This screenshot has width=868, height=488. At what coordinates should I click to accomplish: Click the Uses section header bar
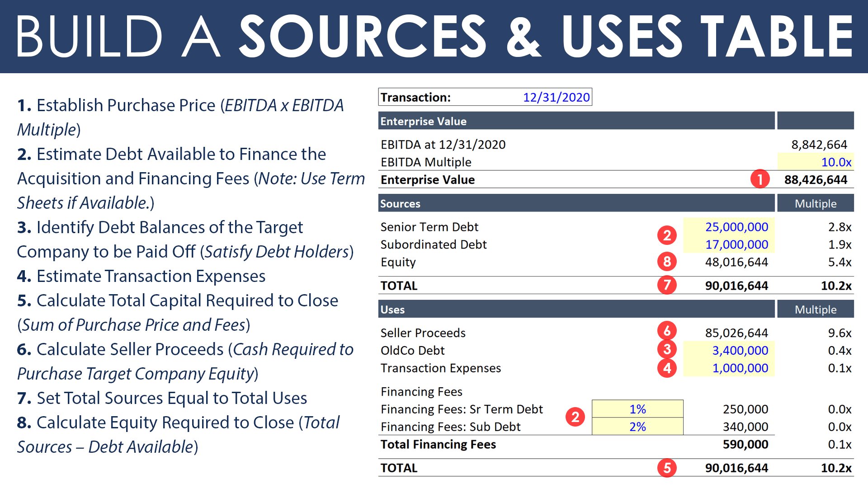point(576,310)
